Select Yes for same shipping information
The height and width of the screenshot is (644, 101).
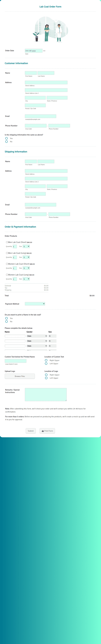point(7,138)
